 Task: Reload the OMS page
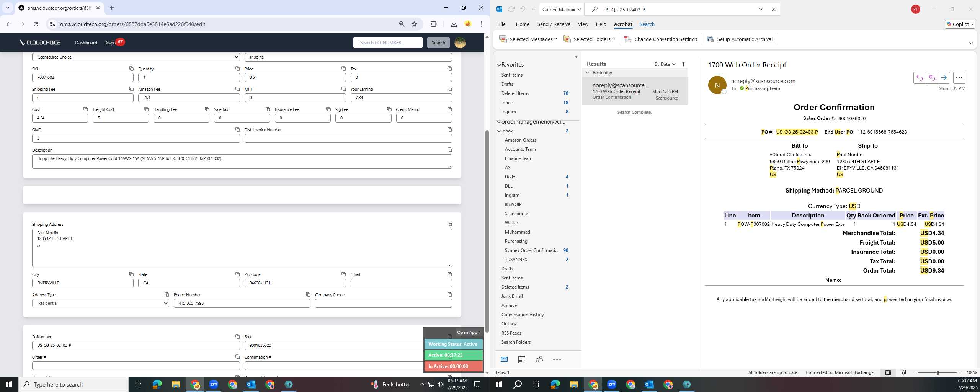click(x=36, y=24)
